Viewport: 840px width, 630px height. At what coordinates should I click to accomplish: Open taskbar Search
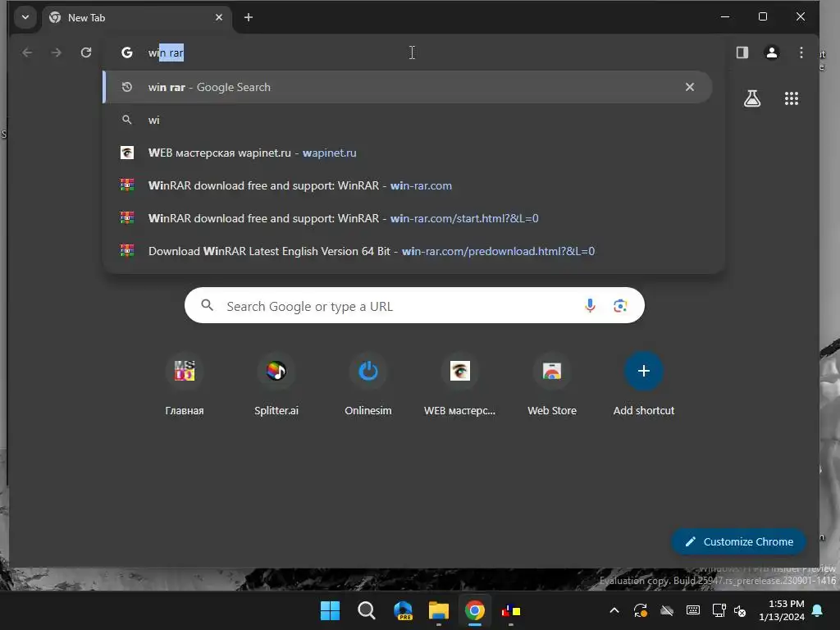point(367,610)
